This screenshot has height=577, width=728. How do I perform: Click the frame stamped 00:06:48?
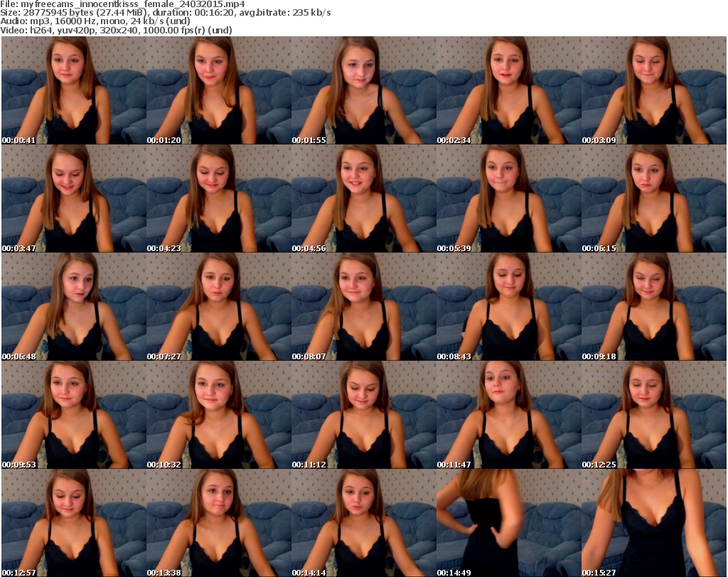click(x=74, y=307)
